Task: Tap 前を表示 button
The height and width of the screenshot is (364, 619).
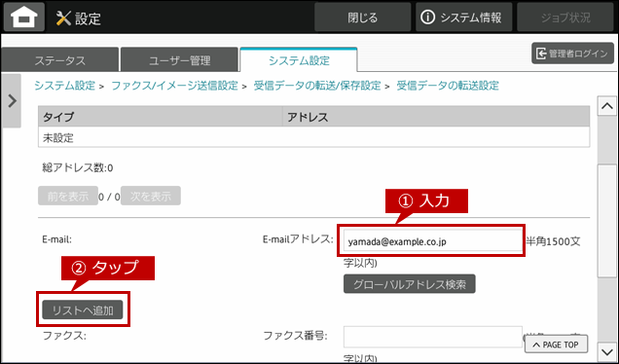Action: coord(68,196)
